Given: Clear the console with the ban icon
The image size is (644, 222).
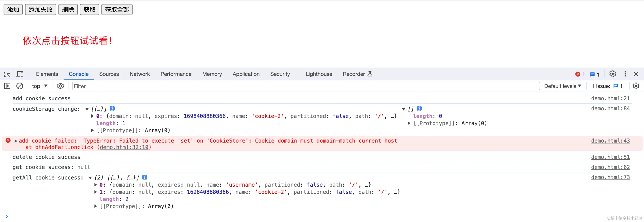Looking at the screenshot, I should pos(20,86).
